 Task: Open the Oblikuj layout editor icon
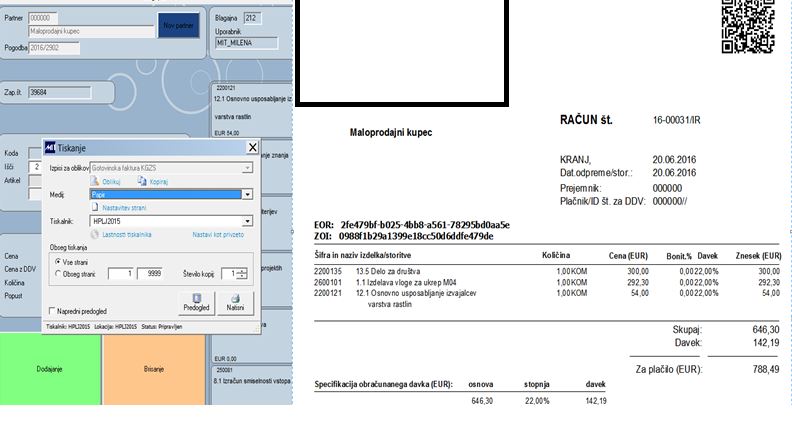click(x=95, y=181)
